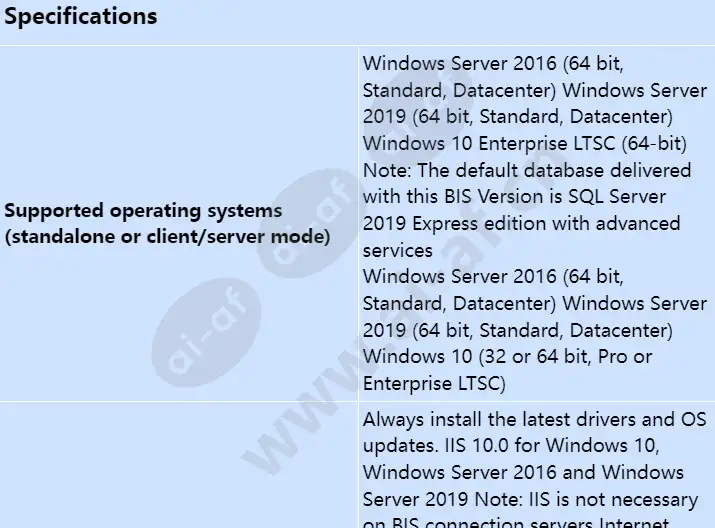Click the empty left cell below operating systems

pos(179,465)
